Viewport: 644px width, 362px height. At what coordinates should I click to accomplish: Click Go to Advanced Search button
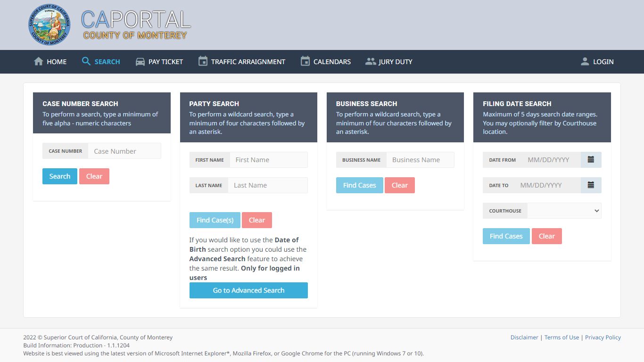(x=248, y=290)
